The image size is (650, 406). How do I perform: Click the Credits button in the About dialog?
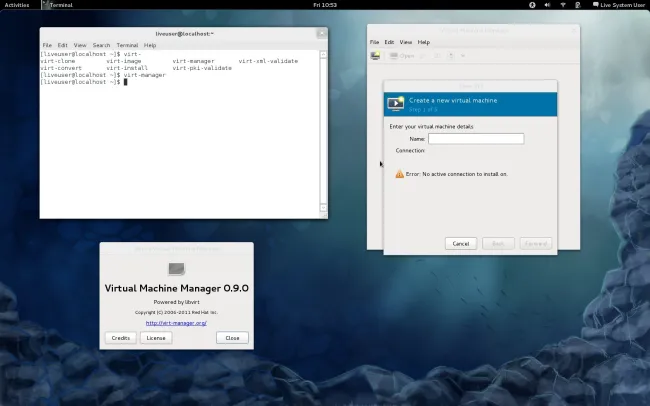[x=121, y=338]
